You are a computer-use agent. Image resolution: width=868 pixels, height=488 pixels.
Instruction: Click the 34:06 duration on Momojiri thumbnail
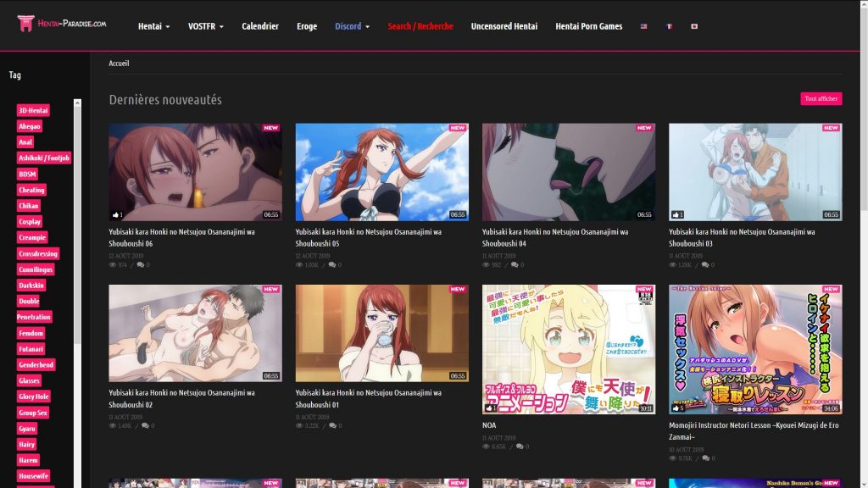[x=831, y=408]
